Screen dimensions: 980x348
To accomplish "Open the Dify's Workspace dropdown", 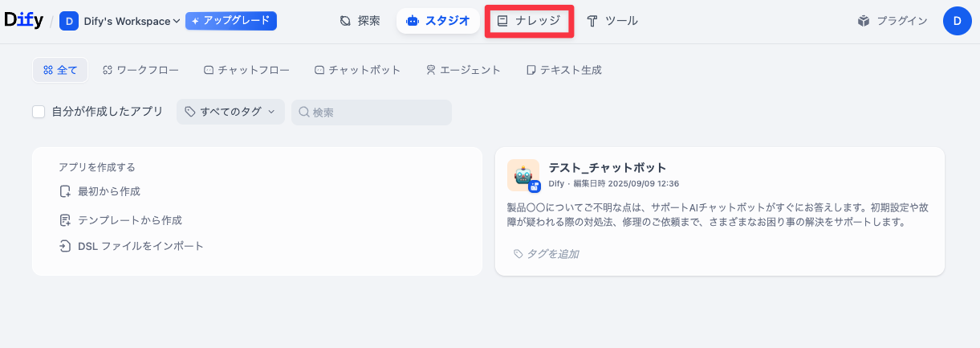I will [x=132, y=21].
